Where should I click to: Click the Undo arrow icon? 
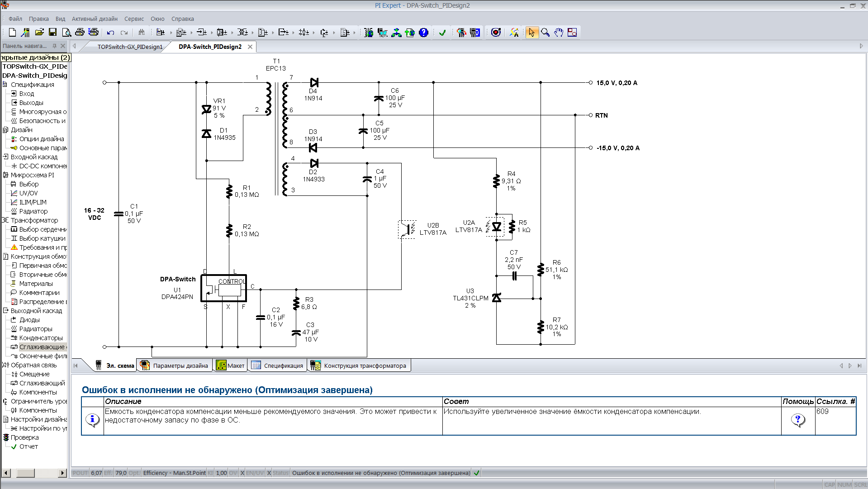point(110,32)
